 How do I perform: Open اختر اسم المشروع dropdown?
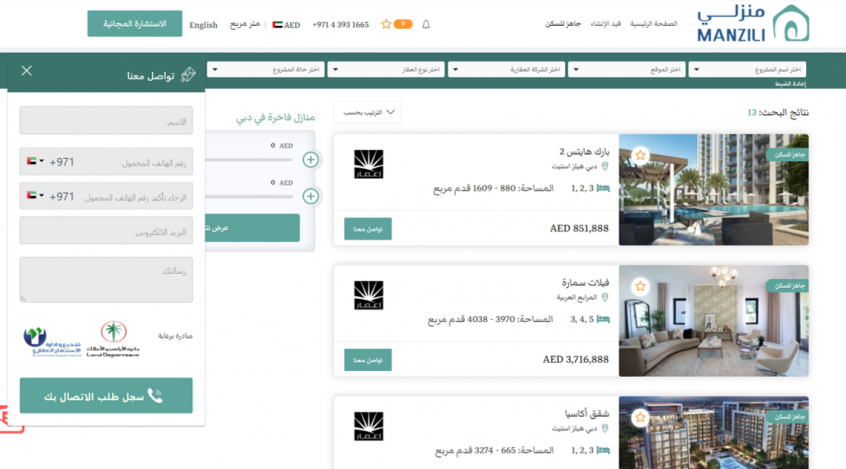pyautogui.click(x=747, y=70)
